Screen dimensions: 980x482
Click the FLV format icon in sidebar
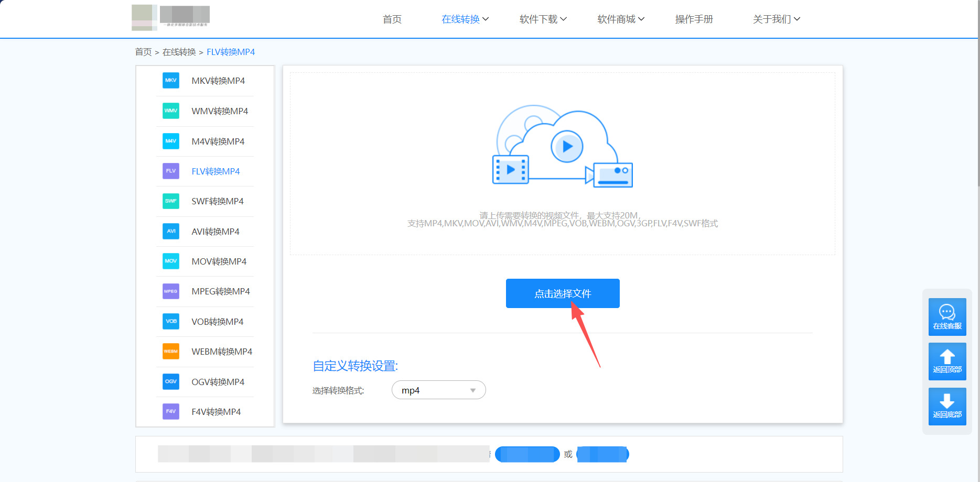coord(171,171)
